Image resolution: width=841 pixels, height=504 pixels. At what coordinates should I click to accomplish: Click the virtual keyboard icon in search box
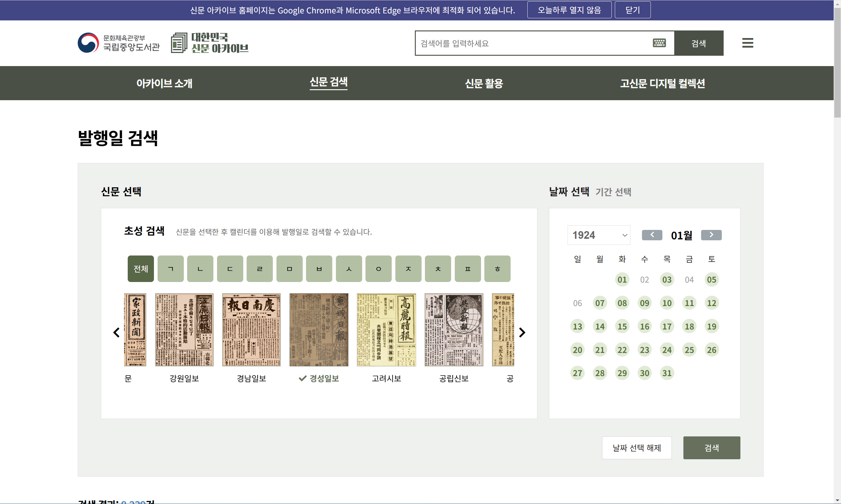tap(659, 43)
